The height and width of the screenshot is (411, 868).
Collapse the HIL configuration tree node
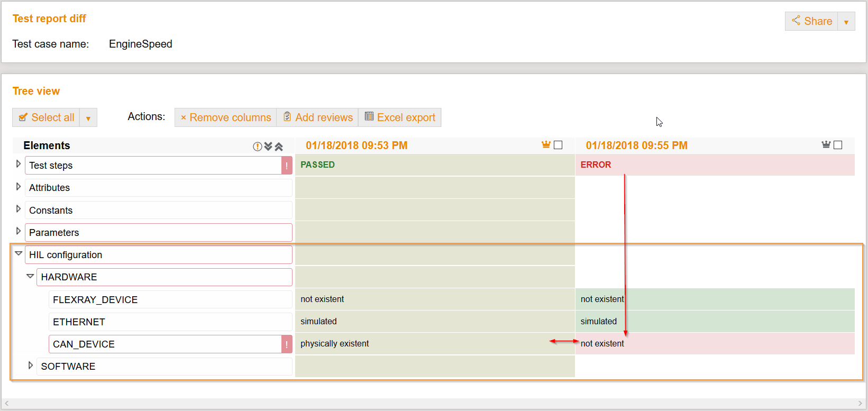(x=19, y=254)
